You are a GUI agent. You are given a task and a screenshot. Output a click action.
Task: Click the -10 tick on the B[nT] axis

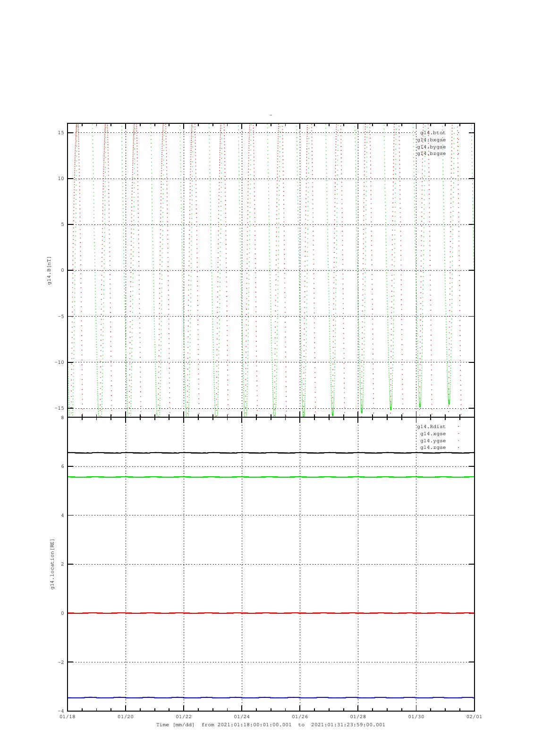59,362
